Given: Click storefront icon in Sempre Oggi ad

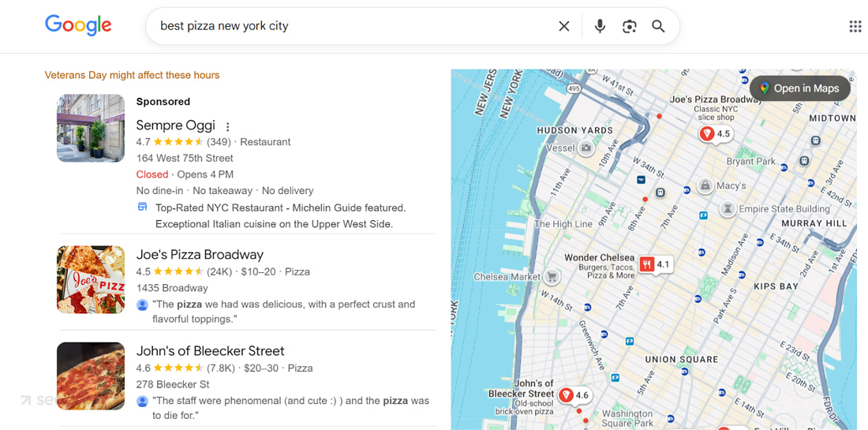Looking at the screenshot, I should pyautogui.click(x=142, y=208).
